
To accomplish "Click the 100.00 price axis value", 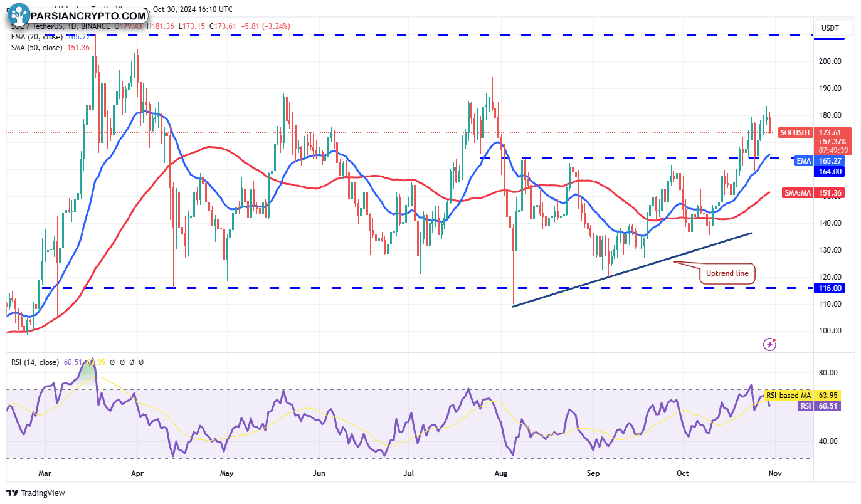I will point(830,331).
